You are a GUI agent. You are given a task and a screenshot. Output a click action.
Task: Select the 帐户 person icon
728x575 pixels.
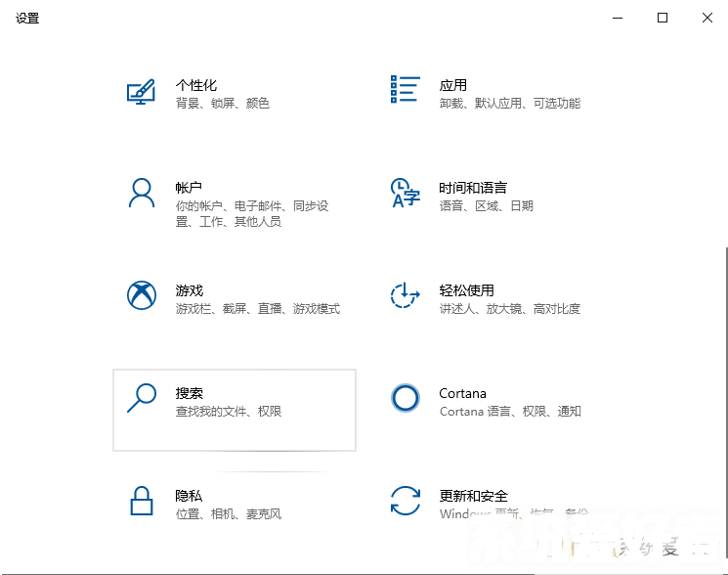tap(142, 193)
